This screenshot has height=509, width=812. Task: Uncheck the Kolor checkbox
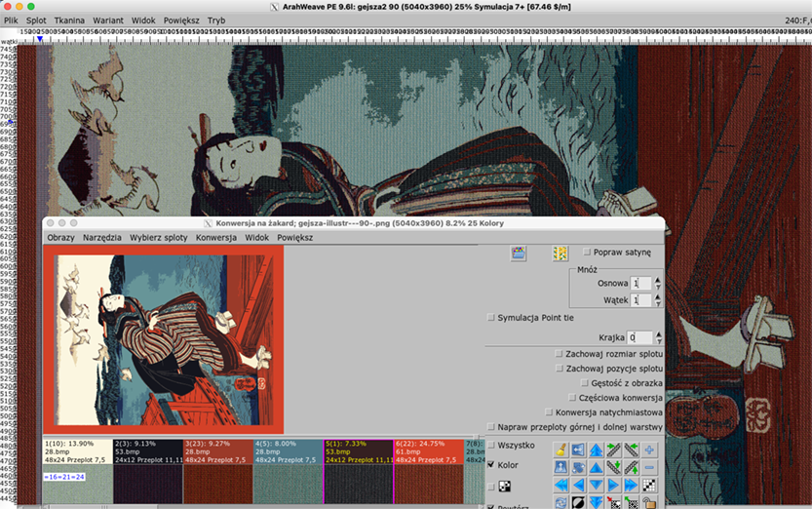tap(491, 464)
